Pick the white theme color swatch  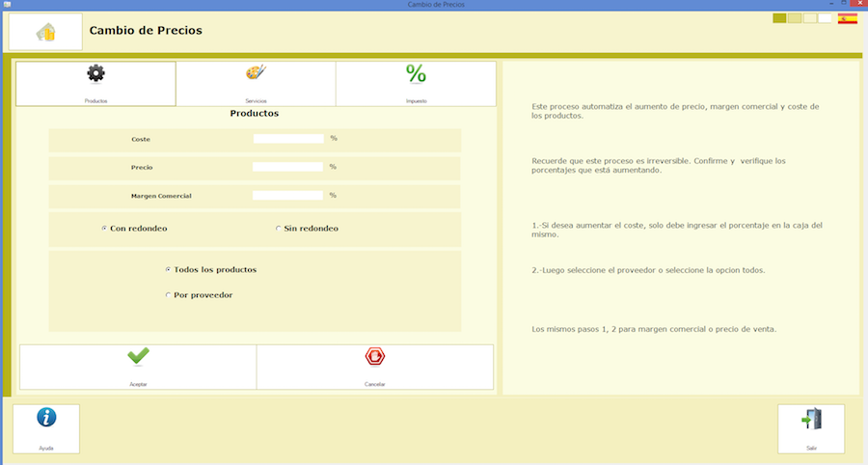click(825, 18)
